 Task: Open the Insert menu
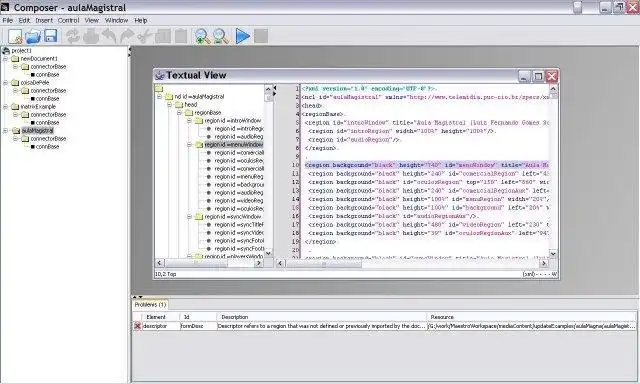coord(44,20)
